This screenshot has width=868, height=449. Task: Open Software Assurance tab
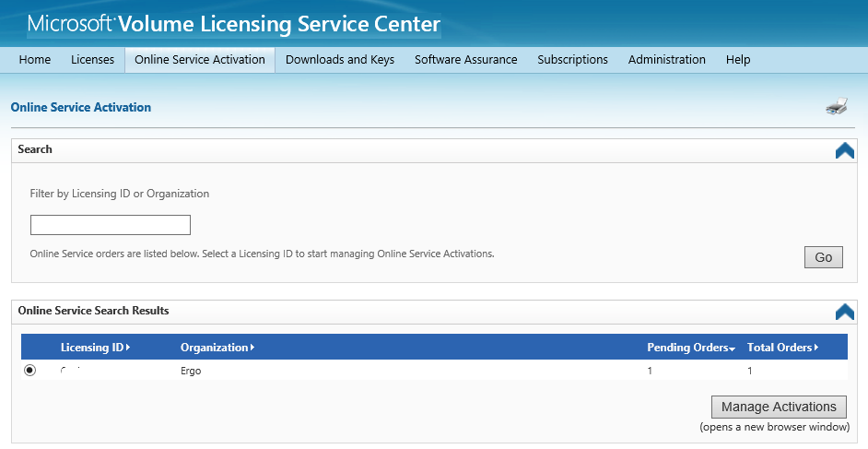pyautogui.click(x=466, y=60)
